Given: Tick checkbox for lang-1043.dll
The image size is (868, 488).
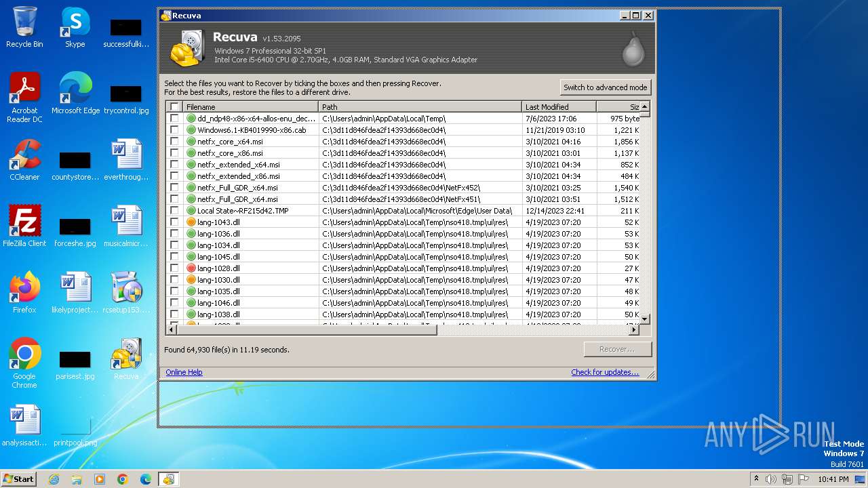Looking at the screenshot, I should click(x=174, y=222).
